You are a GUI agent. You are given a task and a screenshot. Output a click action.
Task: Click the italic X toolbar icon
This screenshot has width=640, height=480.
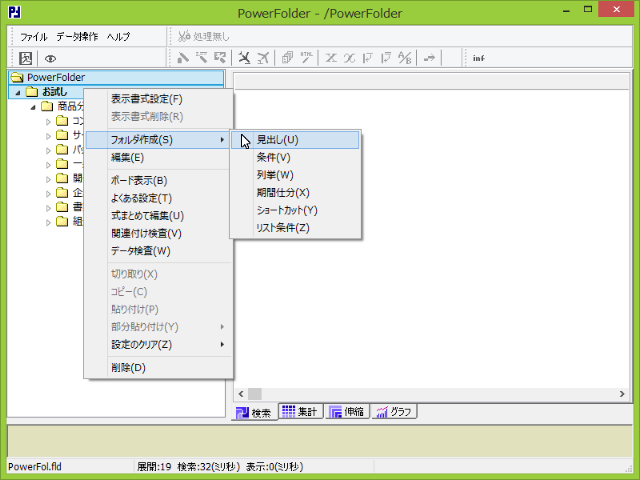point(349,58)
